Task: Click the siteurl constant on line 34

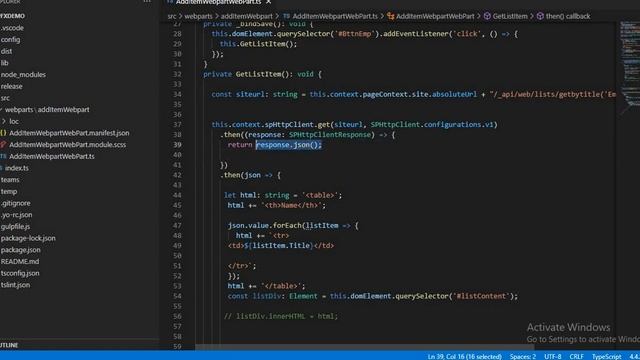Action: pos(250,94)
